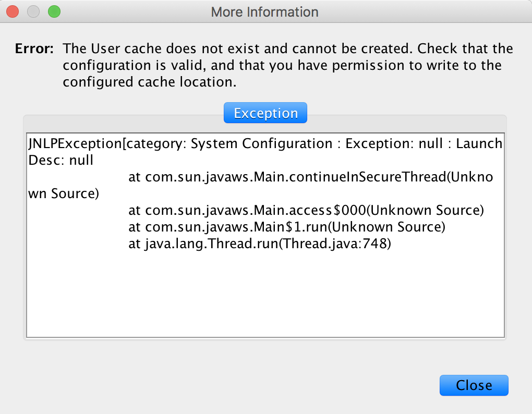
Task: Click the wrapped "wn Source)" trace line
Action: 63,194
